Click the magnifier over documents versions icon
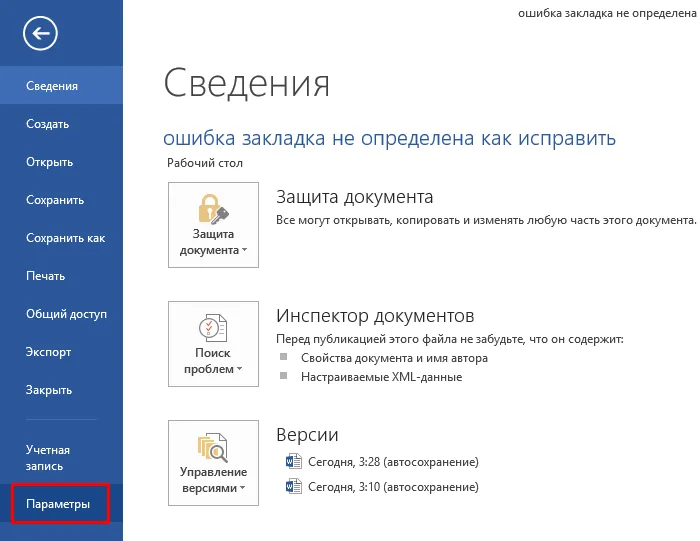This screenshot has width=700, height=541. tap(213, 447)
